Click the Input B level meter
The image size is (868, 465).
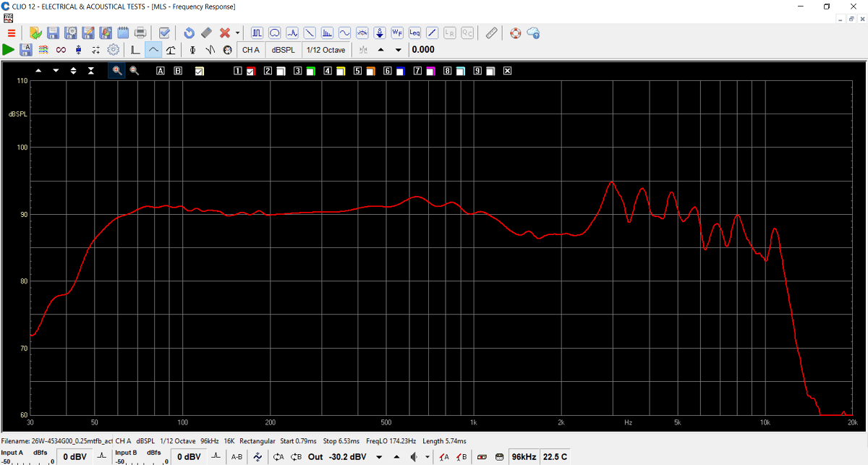(140, 457)
